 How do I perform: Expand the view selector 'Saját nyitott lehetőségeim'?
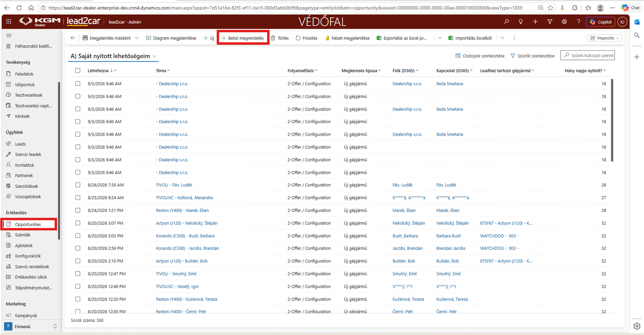coord(154,56)
